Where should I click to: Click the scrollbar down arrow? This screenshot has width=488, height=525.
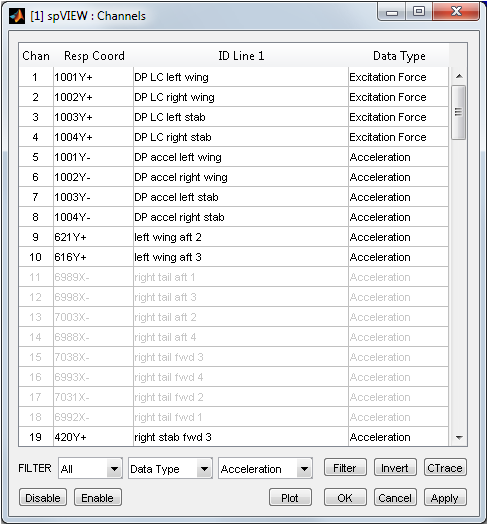pyautogui.click(x=459, y=437)
